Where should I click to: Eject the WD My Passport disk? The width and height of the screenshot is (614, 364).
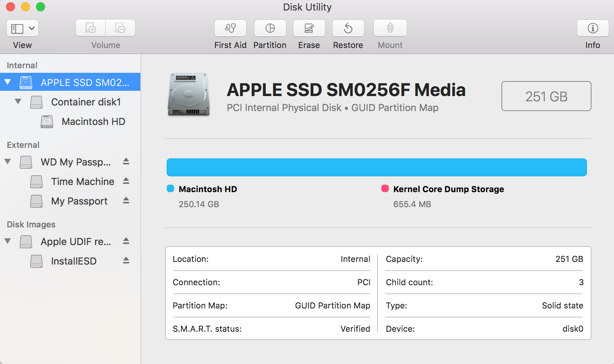(126, 161)
